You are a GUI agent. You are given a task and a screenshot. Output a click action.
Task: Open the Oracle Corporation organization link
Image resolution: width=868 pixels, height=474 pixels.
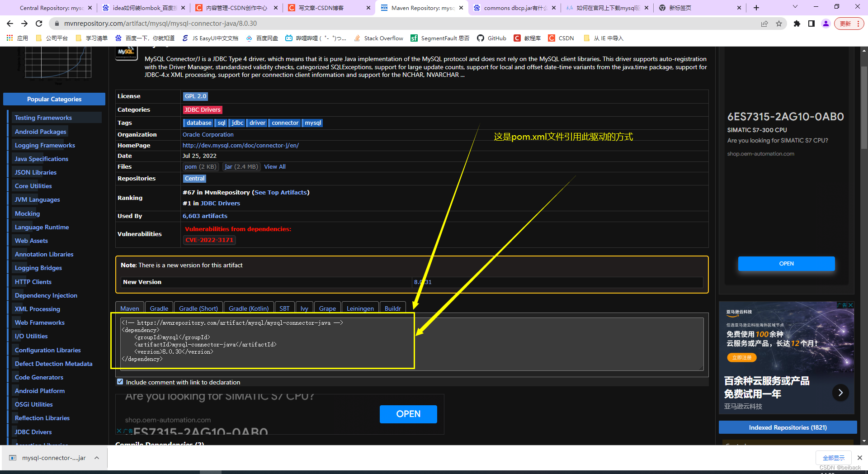pyautogui.click(x=208, y=134)
